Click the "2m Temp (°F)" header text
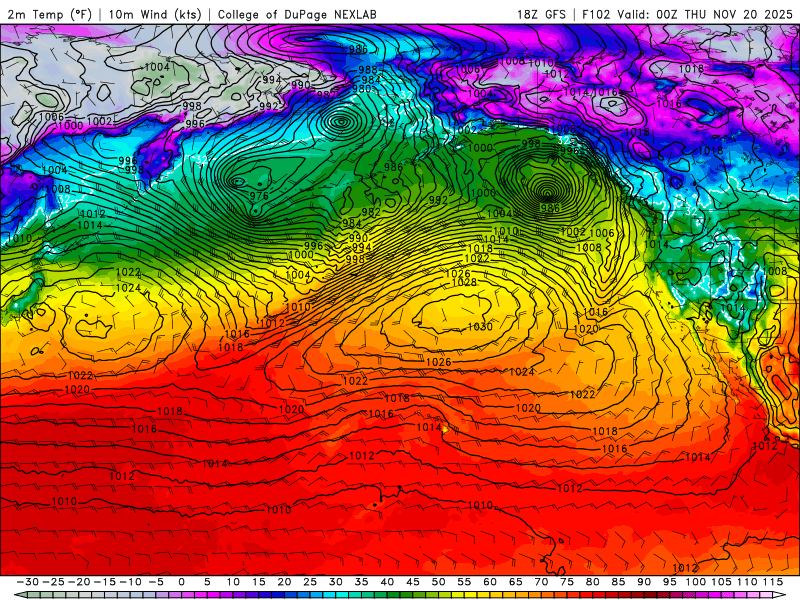The image size is (800, 600). pos(49,14)
